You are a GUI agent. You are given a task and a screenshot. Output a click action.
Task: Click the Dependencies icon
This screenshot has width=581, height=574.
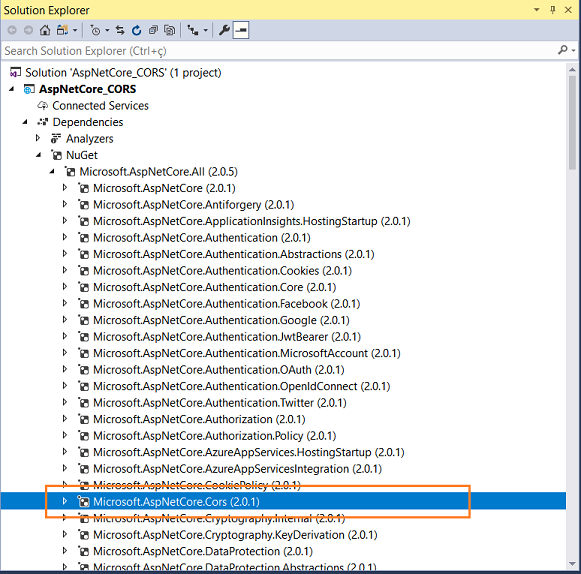(43, 122)
